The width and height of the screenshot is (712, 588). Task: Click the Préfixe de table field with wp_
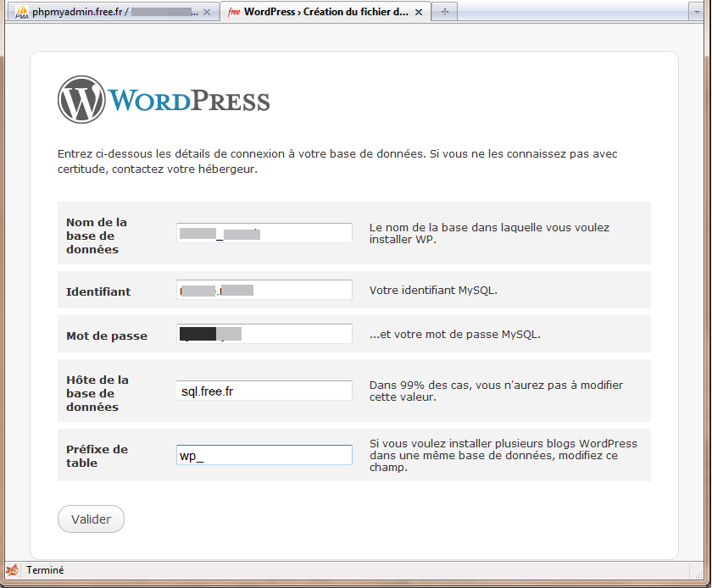coord(264,455)
